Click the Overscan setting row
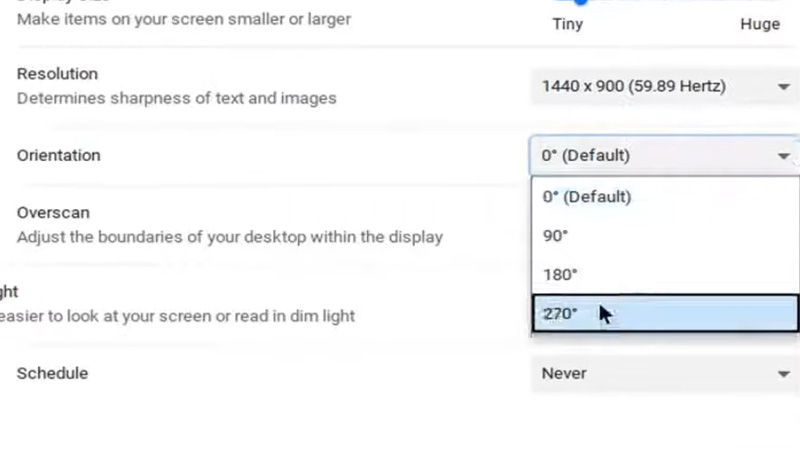Image resolution: width=800 pixels, height=450 pixels. coord(265,224)
